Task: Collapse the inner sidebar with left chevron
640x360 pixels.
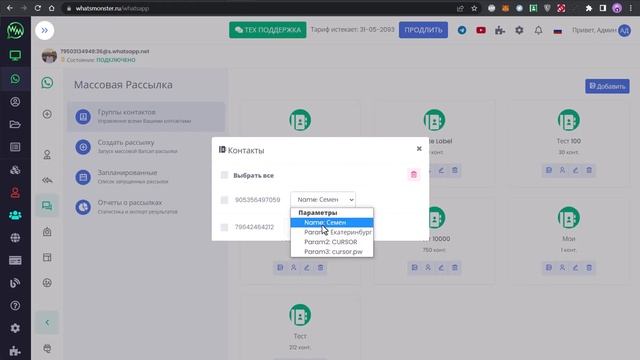Action: (47, 322)
